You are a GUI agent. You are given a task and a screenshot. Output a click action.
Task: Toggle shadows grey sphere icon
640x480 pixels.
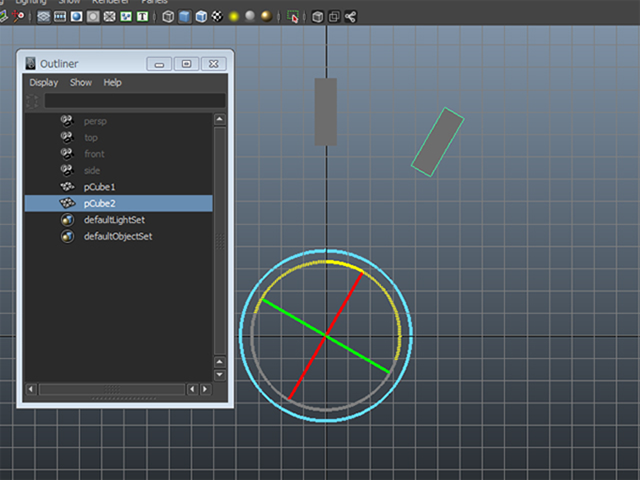pyautogui.click(x=250, y=16)
